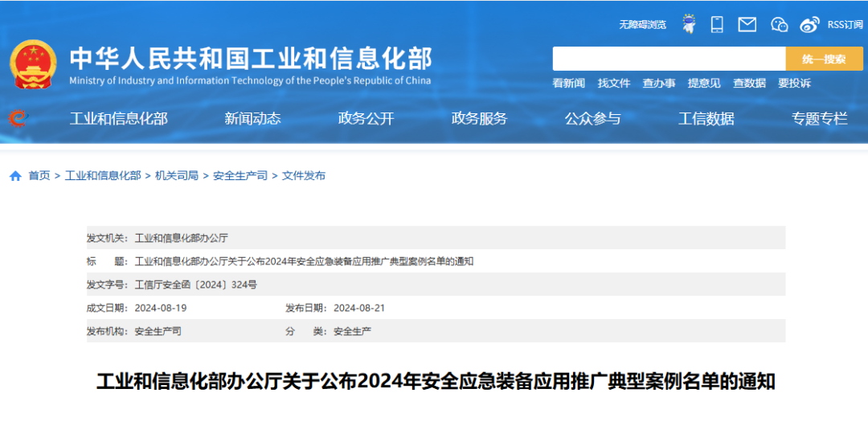Image resolution: width=868 pixels, height=434 pixels.
Task: Click the Chinese ministry name header title
Action: click(x=250, y=58)
